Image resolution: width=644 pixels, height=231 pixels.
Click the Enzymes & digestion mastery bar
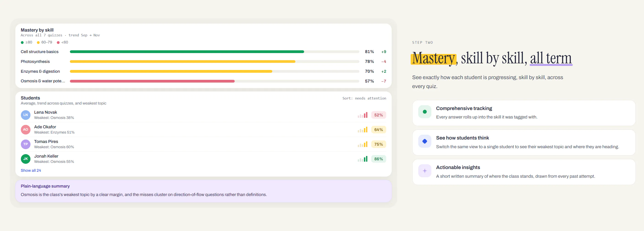click(x=215, y=71)
